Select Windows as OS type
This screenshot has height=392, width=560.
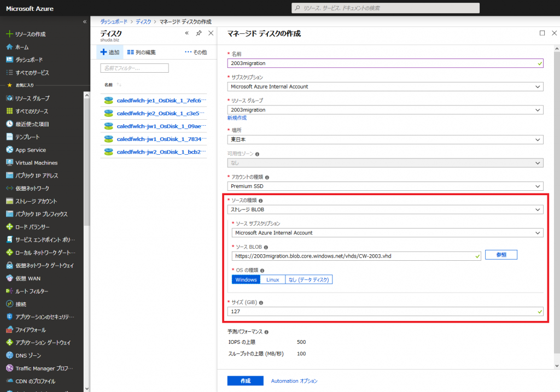click(x=246, y=279)
